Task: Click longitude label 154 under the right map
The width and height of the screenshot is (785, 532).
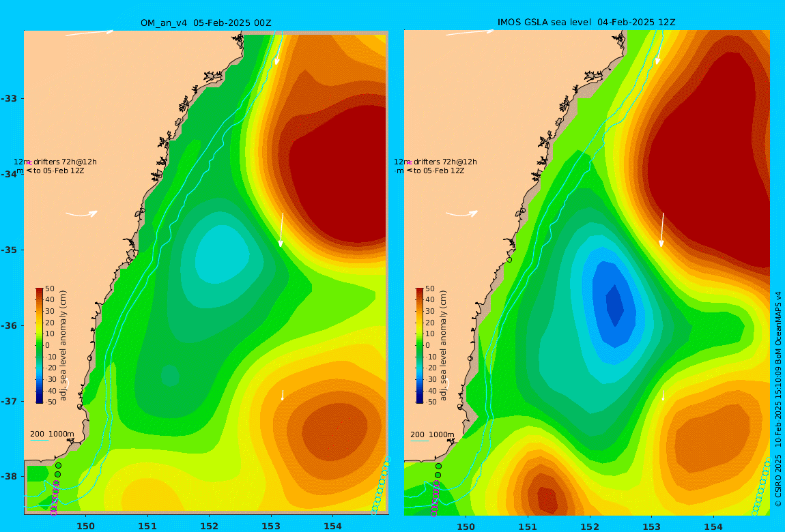Action: (713, 527)
